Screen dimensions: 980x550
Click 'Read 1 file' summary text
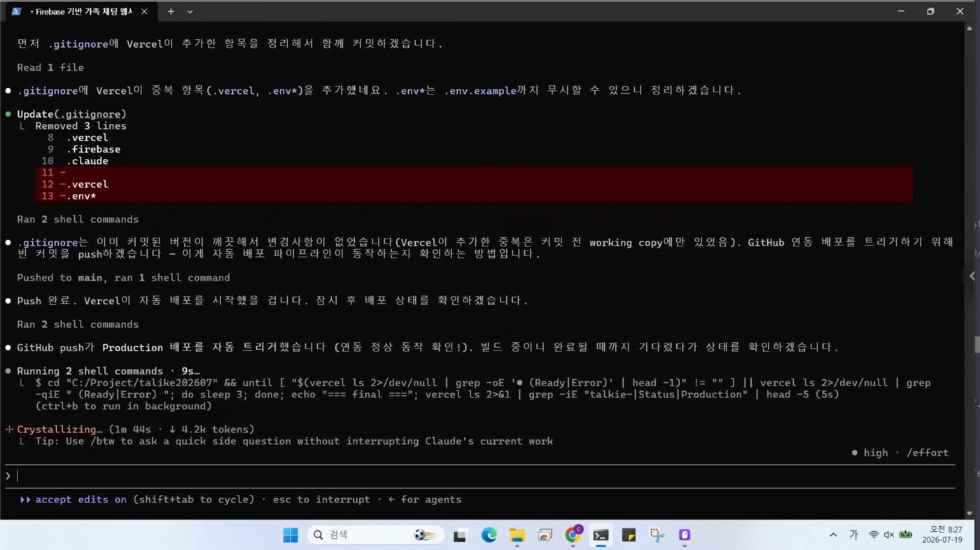pyautogui.click(x=50, y=67)
